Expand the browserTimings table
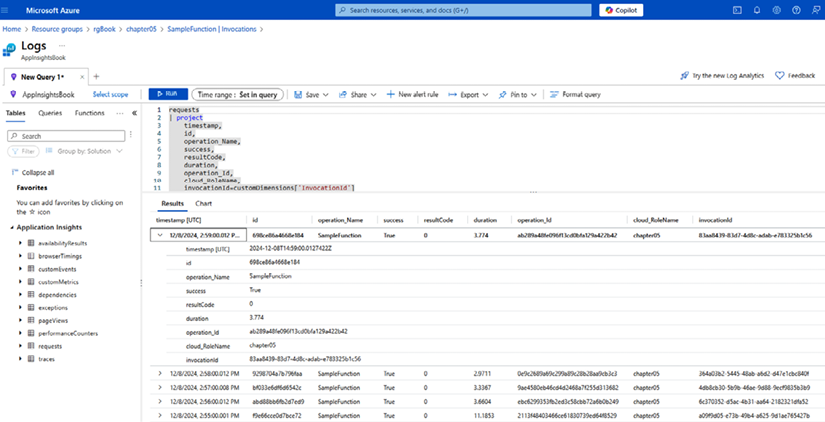 (20, 256)
